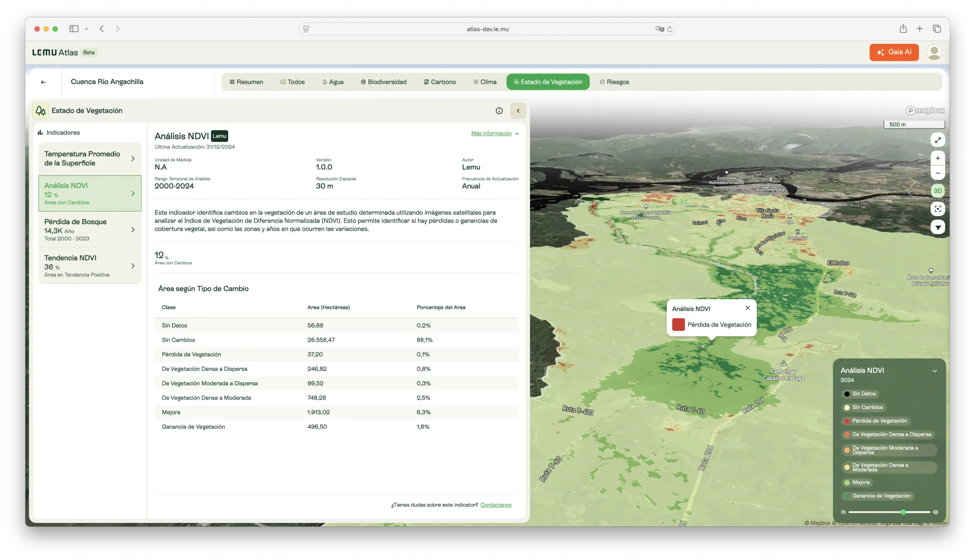The image size is (975, 560).
Task: Collapse the indicator side panel
Action: pyautogui.click(x=518, y=111)
